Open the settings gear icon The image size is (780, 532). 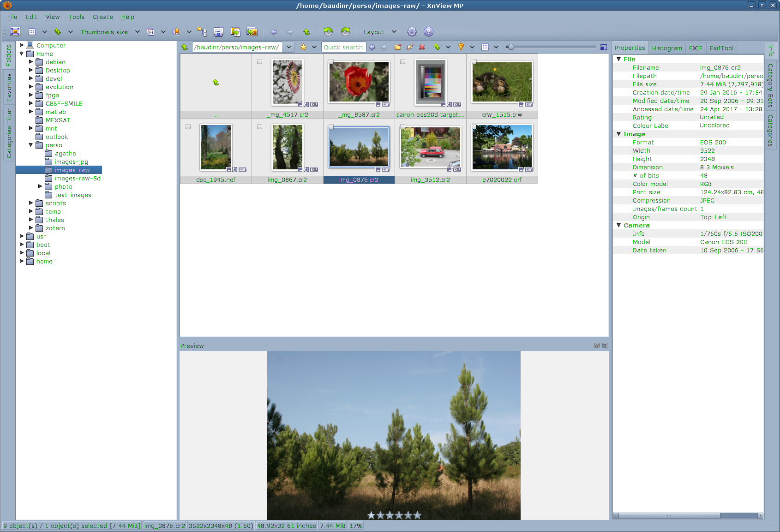pyautogui.click(x=412, y=32)
